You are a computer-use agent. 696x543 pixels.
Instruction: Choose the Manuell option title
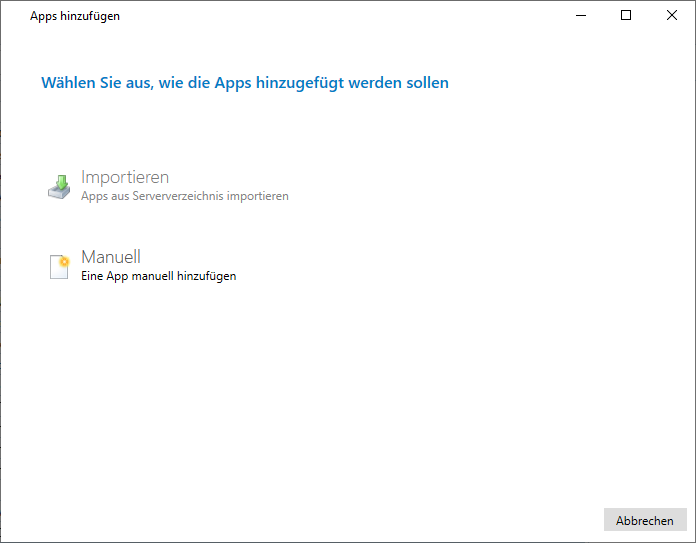[x=111, y=257]
